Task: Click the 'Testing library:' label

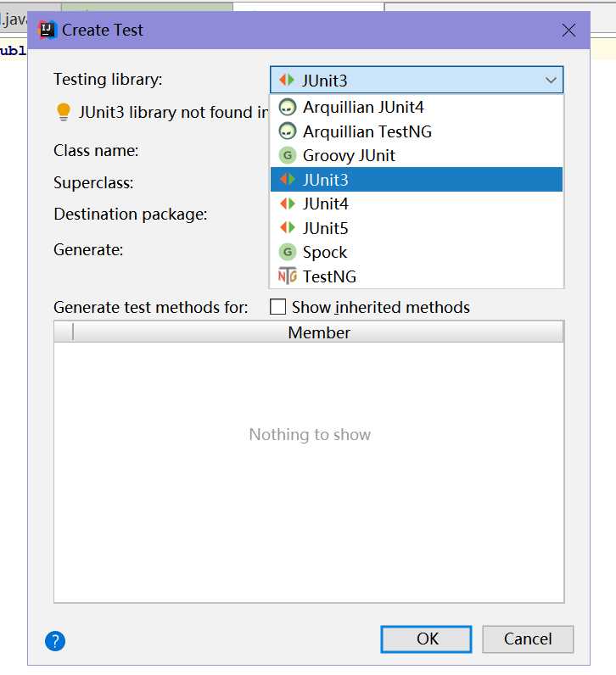Action: point(108,80)
